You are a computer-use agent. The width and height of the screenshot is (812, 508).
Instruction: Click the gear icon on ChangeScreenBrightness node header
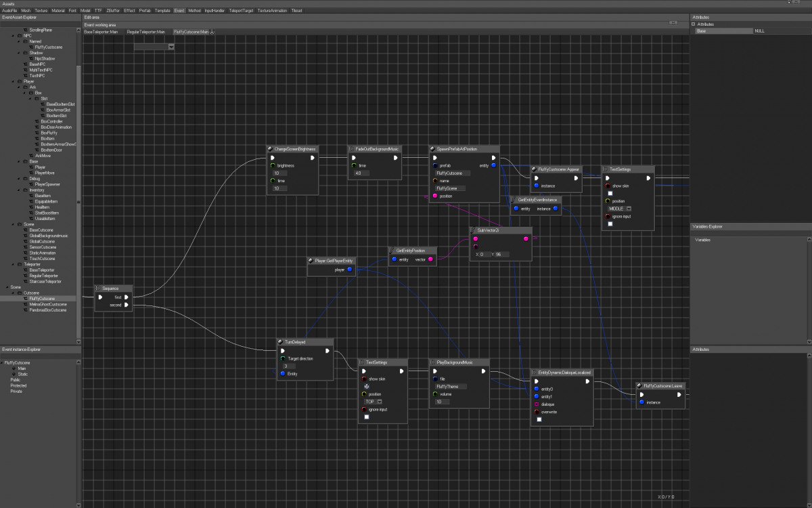[269, 149]
